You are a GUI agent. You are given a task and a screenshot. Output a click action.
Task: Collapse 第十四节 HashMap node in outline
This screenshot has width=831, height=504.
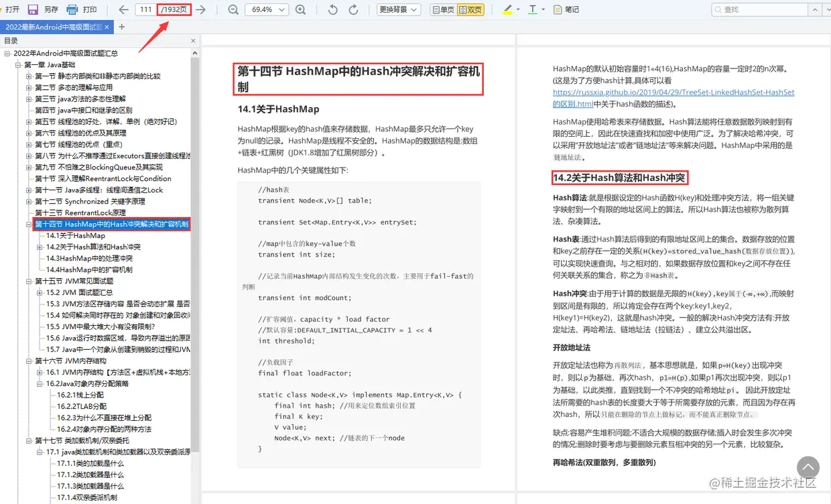[x=29, y=224]
